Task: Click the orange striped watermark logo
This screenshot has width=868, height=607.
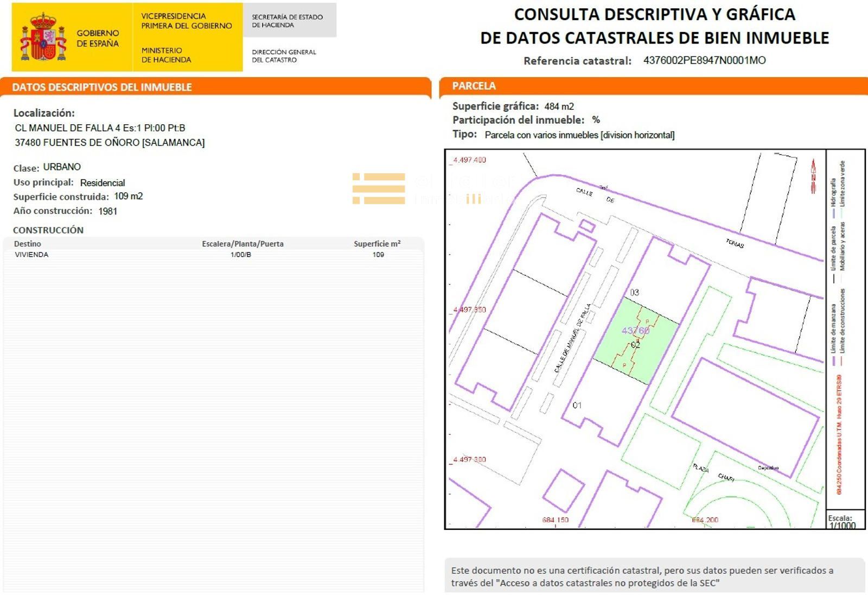Action: (x=379, y=189)
